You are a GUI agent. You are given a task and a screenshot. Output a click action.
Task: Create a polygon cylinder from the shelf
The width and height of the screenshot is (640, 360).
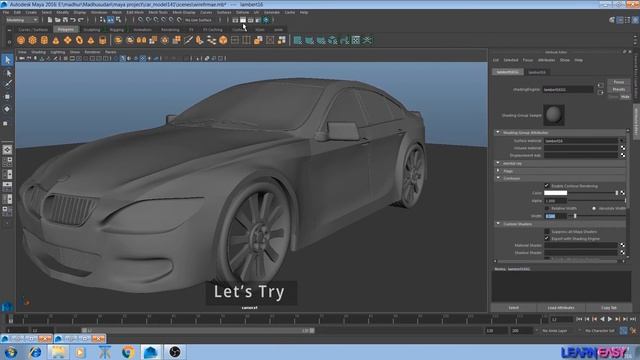pos(44,40)
